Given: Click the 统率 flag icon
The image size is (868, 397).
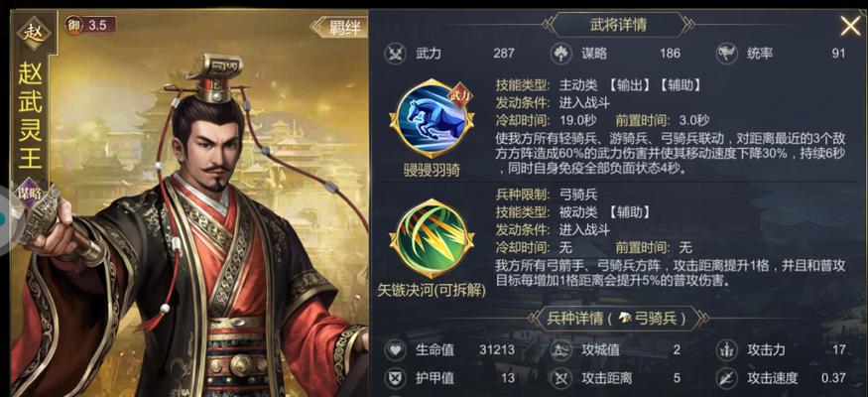Looking at the screenshot, I should click(x=726, y=54).
